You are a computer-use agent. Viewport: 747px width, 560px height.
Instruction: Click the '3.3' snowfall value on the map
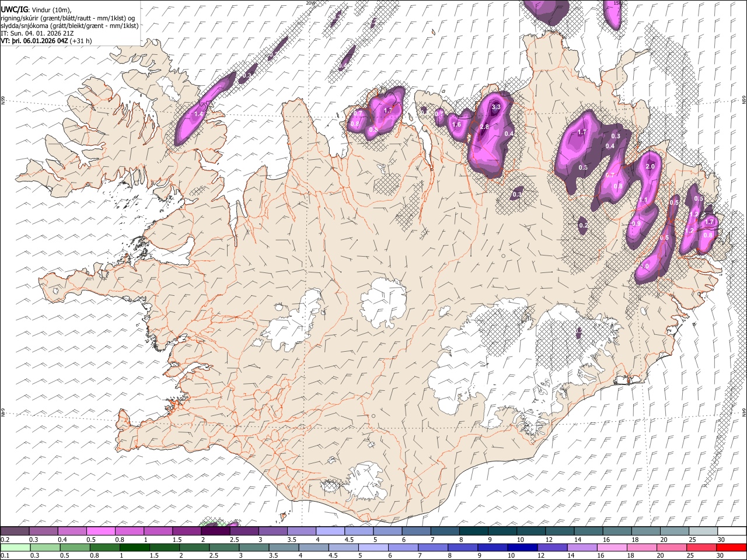click(x=496, y=107)
